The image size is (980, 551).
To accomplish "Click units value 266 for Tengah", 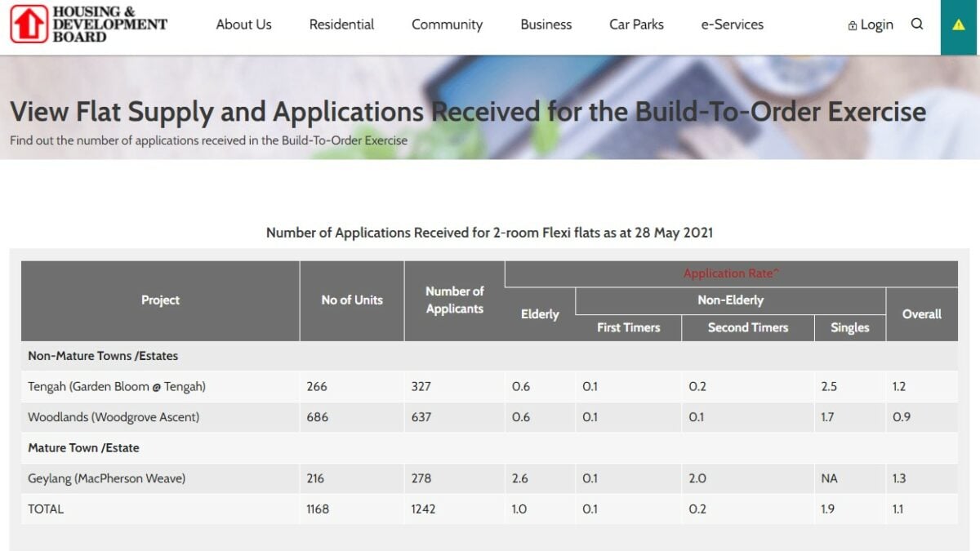I will [315, 387].
